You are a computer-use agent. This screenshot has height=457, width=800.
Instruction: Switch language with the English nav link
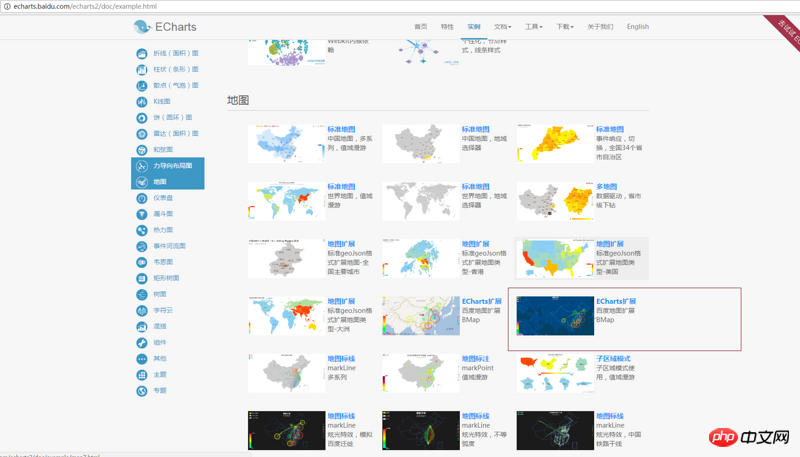[638, 27]
